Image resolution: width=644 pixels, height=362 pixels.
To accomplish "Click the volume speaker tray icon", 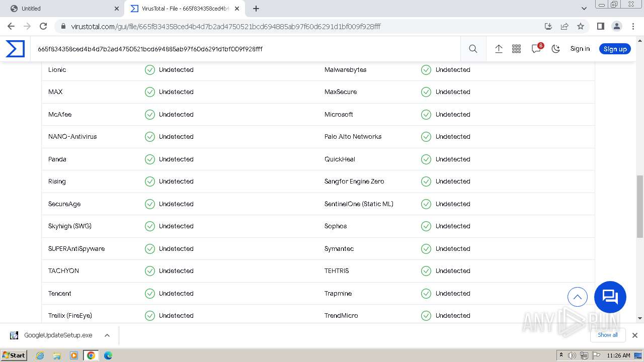I will tap(572, 355).
